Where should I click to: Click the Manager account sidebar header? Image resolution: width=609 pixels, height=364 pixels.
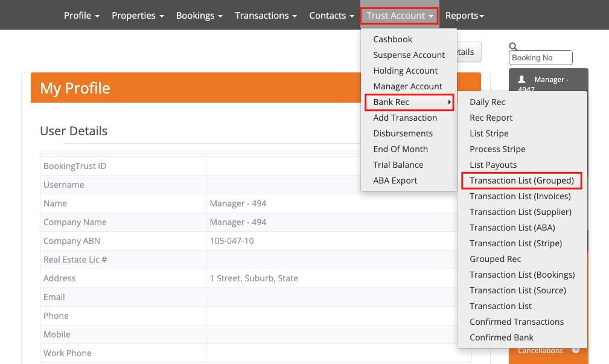click(549, 80)
